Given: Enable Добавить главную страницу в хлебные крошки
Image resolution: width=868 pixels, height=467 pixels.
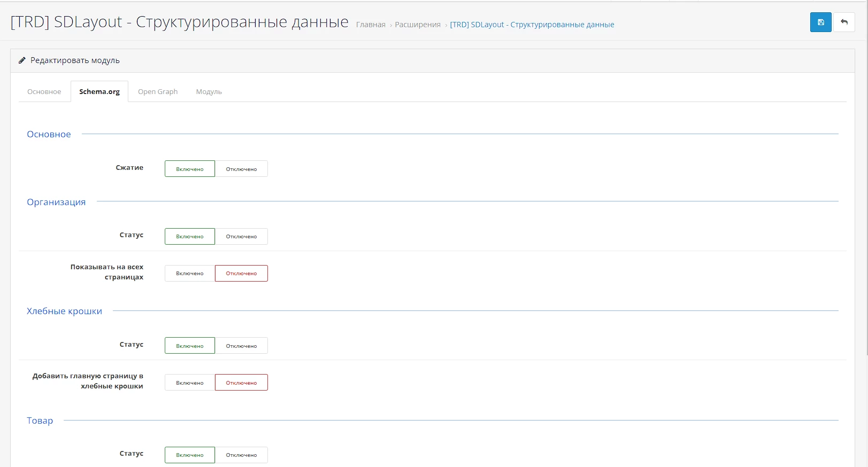Looking at the screenshot, I should pos(190,383).
